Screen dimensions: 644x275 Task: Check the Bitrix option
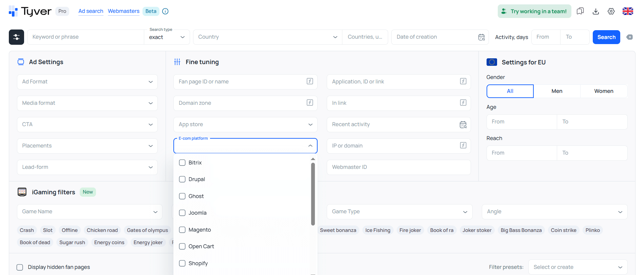tap(182, 162)
